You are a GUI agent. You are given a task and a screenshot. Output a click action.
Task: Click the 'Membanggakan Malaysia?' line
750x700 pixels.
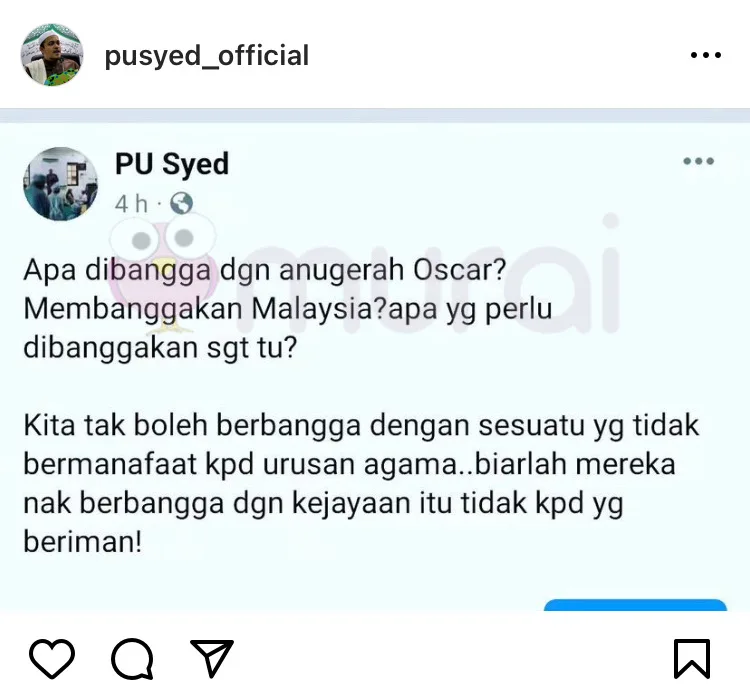(205, 309)
